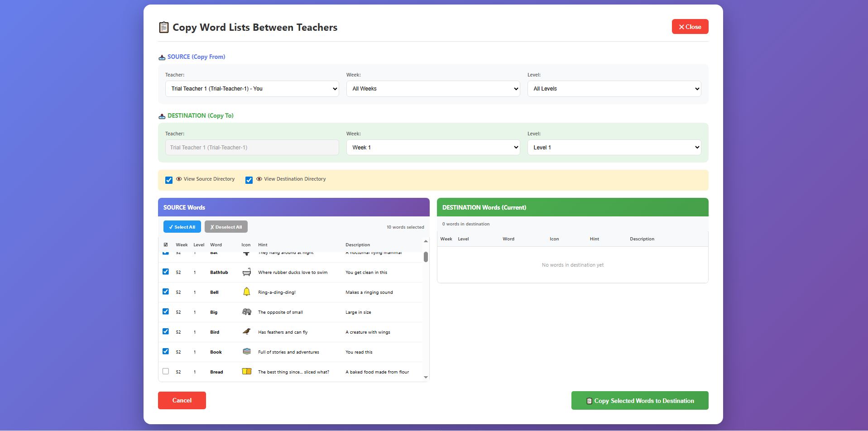Open the destination Week 1 dropdown

pyautogui.click(x=433, y=148)
